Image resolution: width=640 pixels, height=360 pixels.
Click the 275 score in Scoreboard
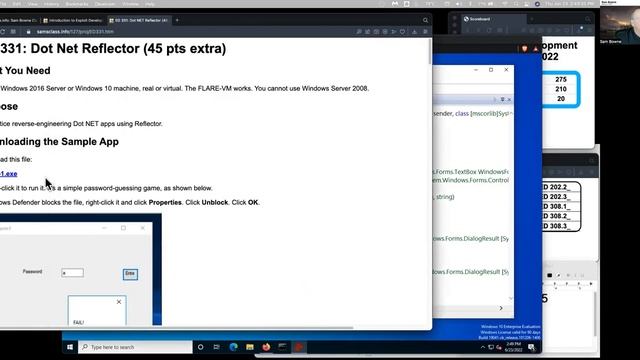561,79
